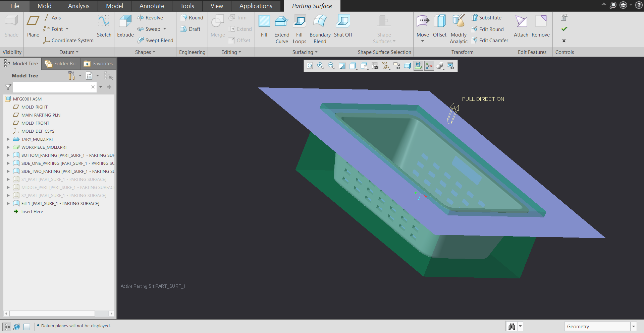Click the Fill surface tool
The image size is (644, 333).
264,26
